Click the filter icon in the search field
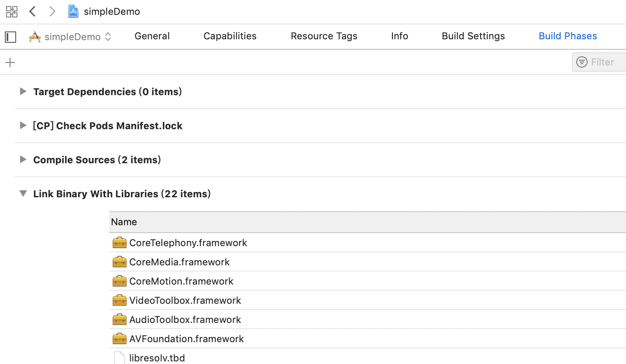The width and height of the screenshot is (626, 364). coord(582,62)
